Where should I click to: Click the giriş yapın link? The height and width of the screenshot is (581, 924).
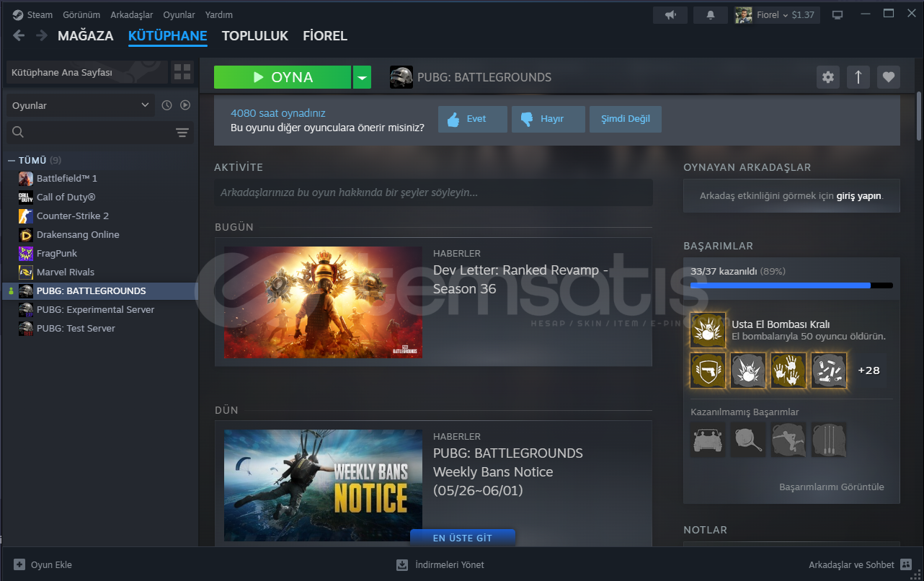858,195
